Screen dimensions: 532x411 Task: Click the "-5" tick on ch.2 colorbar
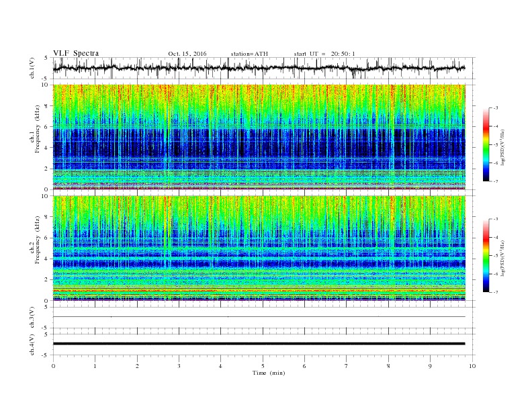coord(496,256)
